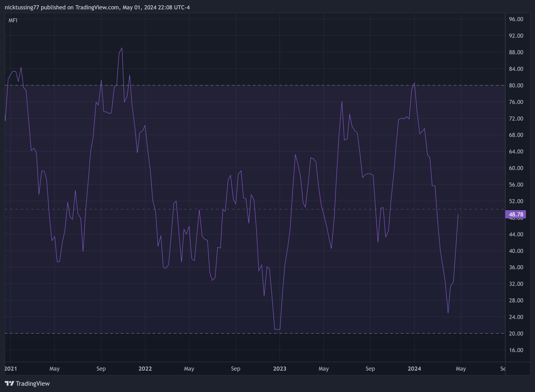Screen dimensions: 535x392
Task: Click the 52.00 price scale label
Action: pyautogui.click(x=516, y=201)
